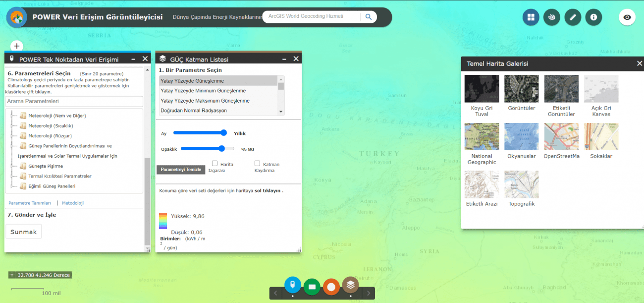This screenshot has width=644, height=303.
Task: Enable the Katman Kaydırma checkbox
Action: (257, 163)
